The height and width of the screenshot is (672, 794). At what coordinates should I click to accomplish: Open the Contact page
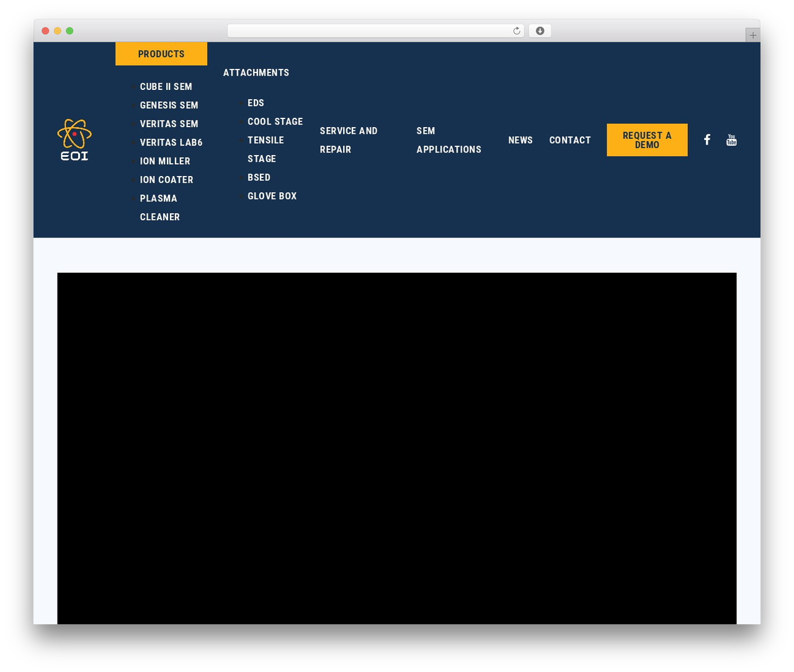click(570, 140)
